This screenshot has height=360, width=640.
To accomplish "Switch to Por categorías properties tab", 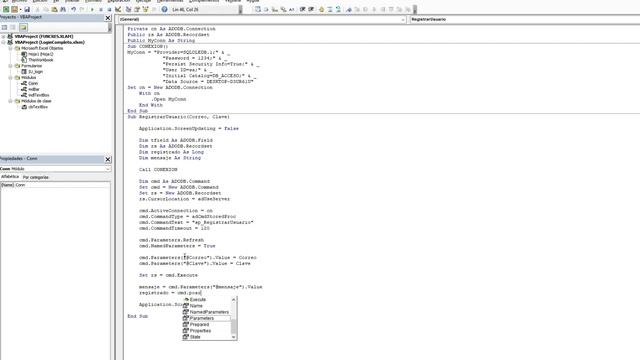I will pyautogui.click(x=36, y=178).
